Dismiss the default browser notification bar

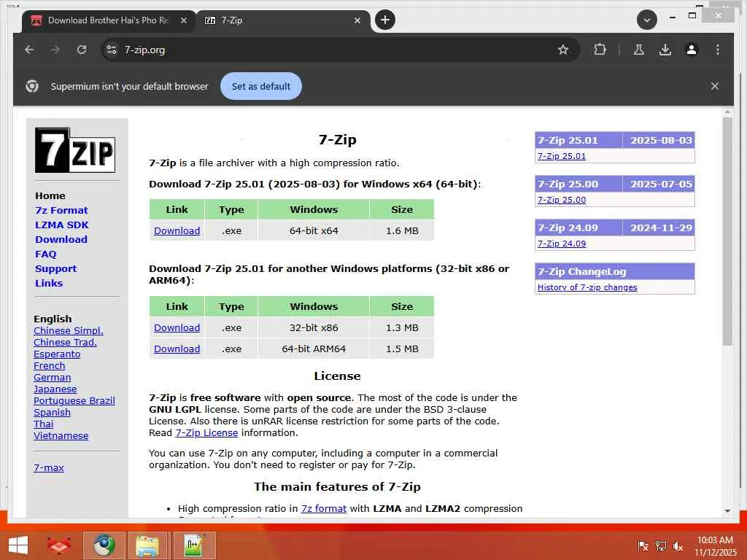(715, 86)
